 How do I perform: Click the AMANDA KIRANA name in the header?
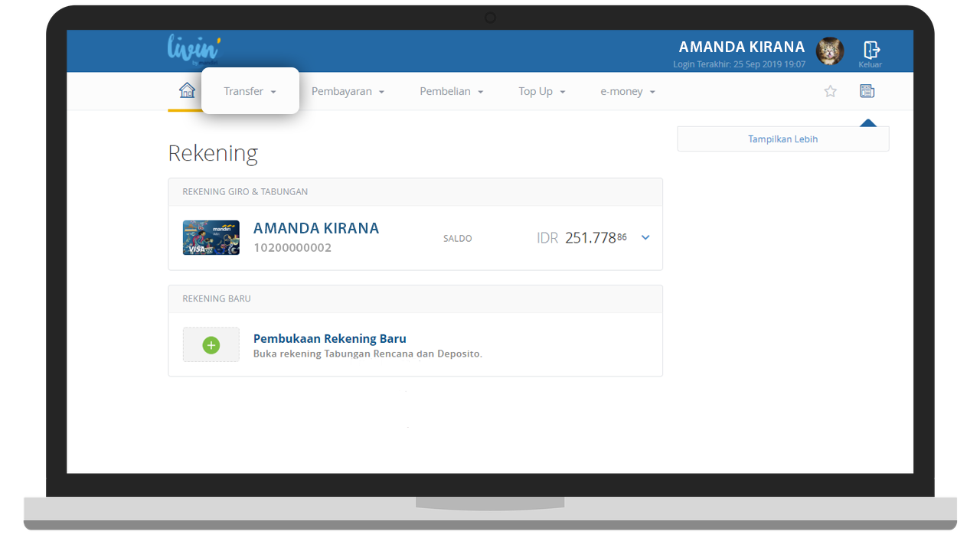coord(741,47)
